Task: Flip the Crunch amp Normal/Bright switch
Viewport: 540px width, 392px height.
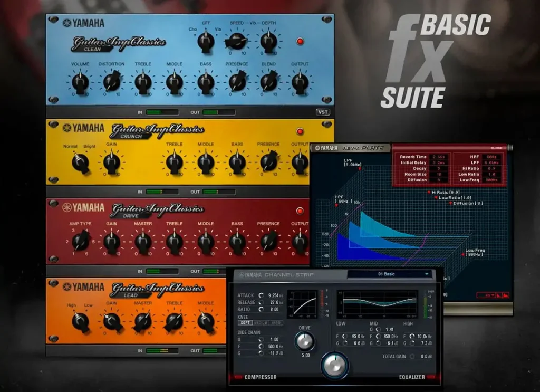Action: 80,163
